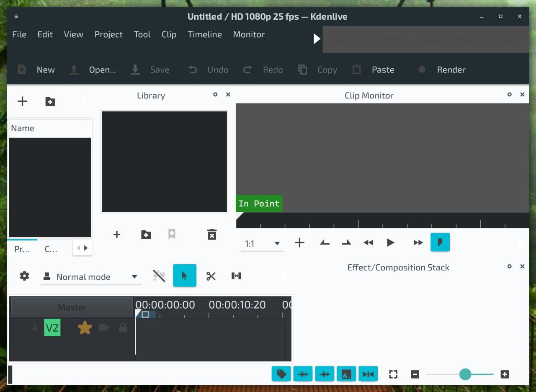
Task: Switch to the Editing layout tab
Action: [x=393, y=40]
